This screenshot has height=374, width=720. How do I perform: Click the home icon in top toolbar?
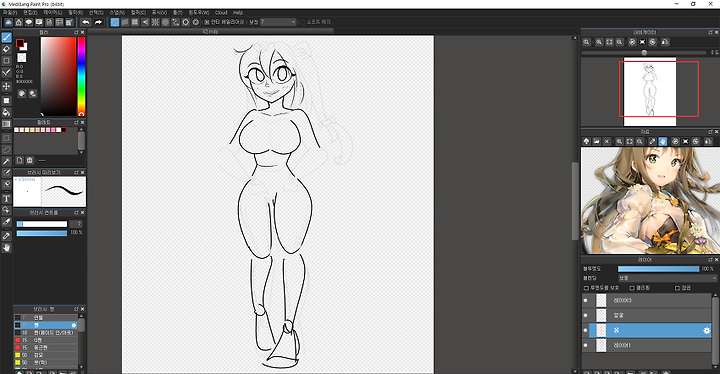click(19, 22)
